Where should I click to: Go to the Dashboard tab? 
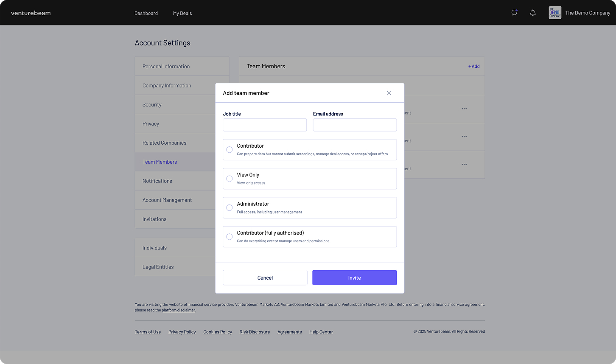point(146,13)
